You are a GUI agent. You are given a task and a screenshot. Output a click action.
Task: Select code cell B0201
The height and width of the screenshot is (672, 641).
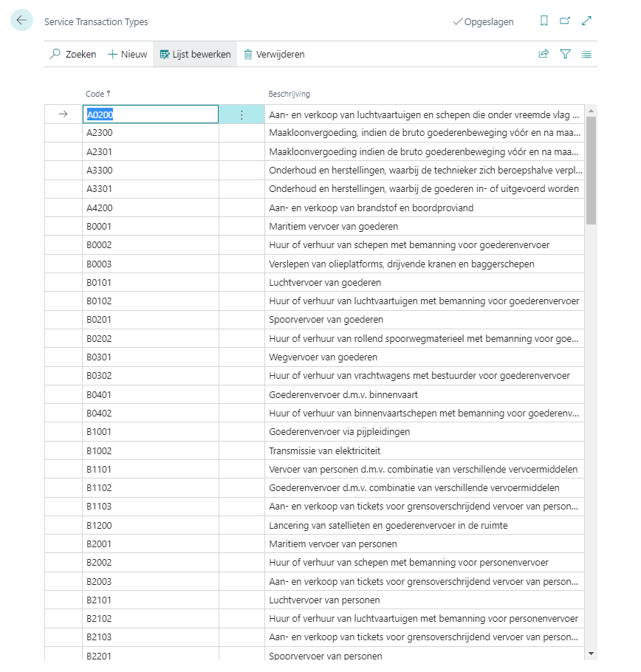click(151, 320)
